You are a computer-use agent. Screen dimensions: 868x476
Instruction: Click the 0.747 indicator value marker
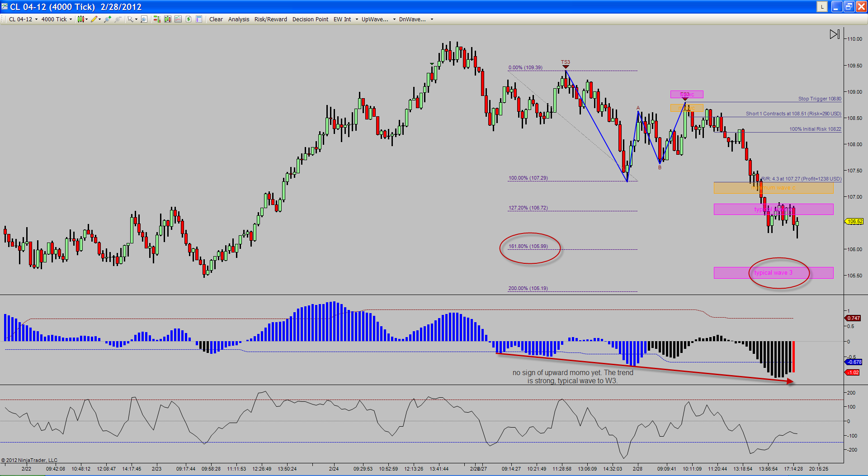pyautogui.click(x=854, y=318)
